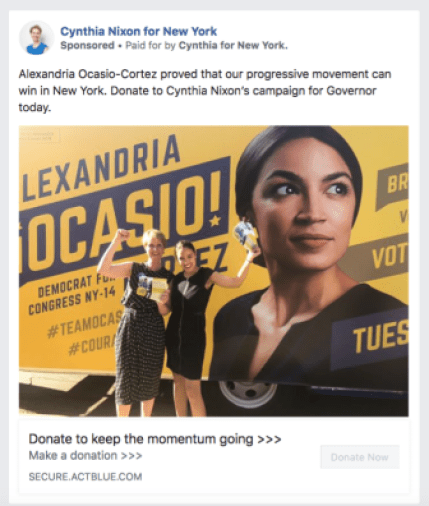The height and width of the screenshot is (506, 429).
Task: Click the DEMOCRAT FOR CONGRESS NY-14 text
Action: [72, 295]
